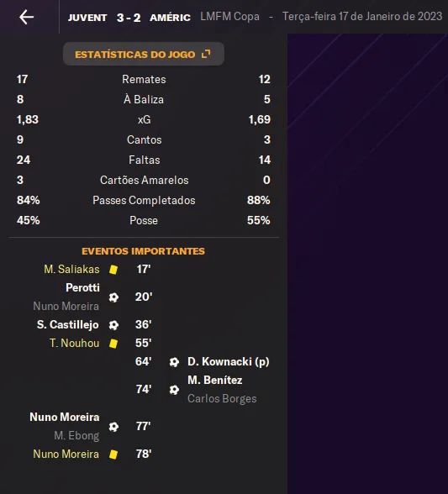Go back using the arrow icon
Image resolution: width=448 pixels, height=494 pixels.
[27, 17]
